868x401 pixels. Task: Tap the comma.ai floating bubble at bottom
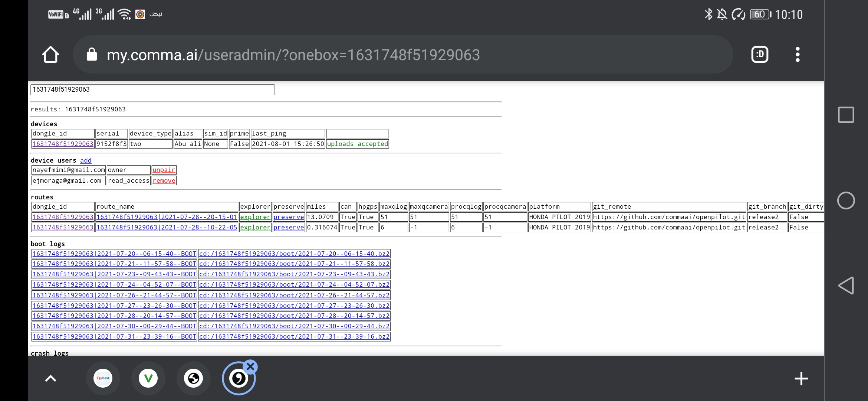click(x=239, y=378)
